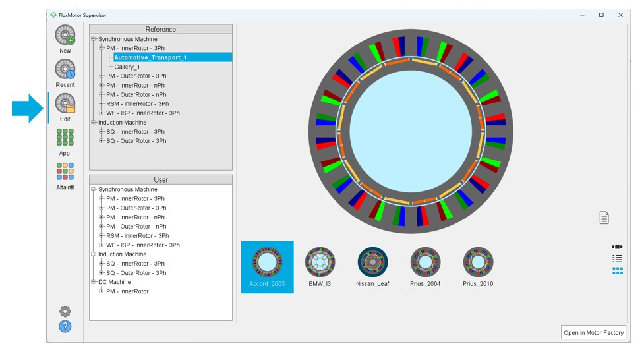Open the settings gear icon
Screen dimensions: 644x350
click(x=65, y=311)
